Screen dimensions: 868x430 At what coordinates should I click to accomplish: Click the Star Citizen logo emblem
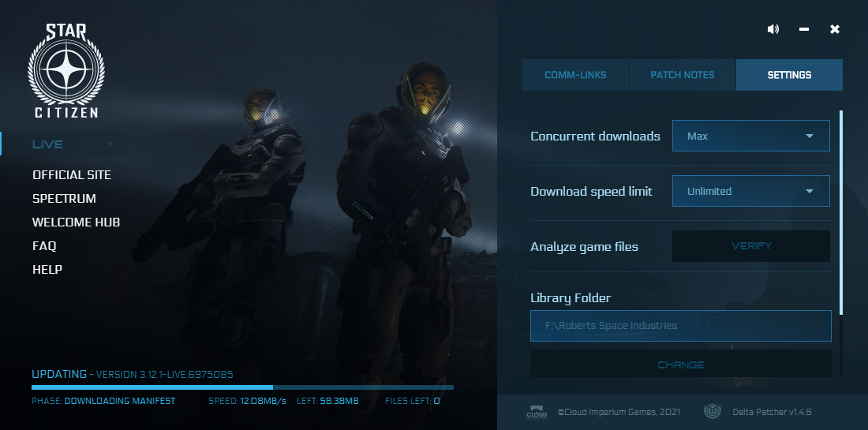coord(66,72)
